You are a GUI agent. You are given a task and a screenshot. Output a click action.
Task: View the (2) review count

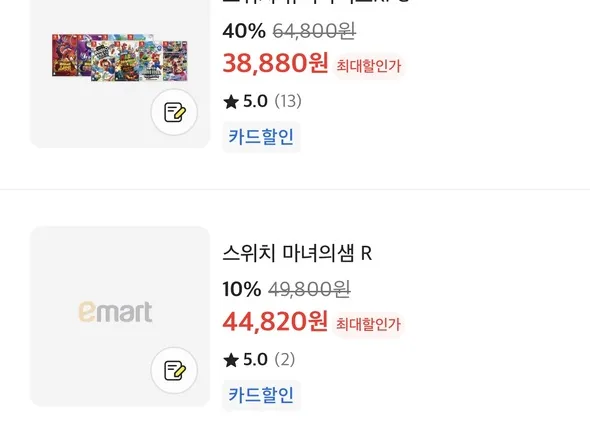click(x=285, y=359)
